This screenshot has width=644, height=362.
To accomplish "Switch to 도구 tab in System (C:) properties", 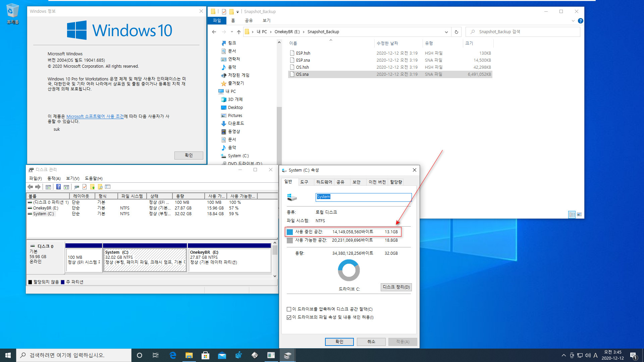I will [304, 182].
